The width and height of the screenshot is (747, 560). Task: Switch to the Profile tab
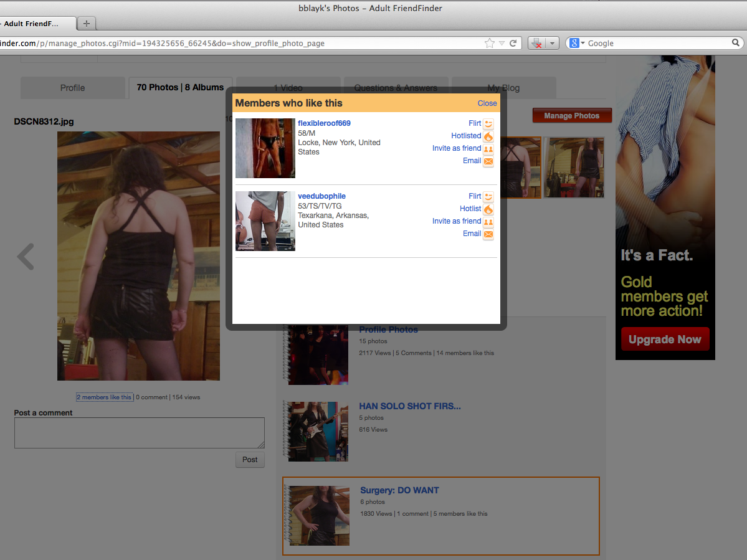pyautogui.click(x=72, y=88)
